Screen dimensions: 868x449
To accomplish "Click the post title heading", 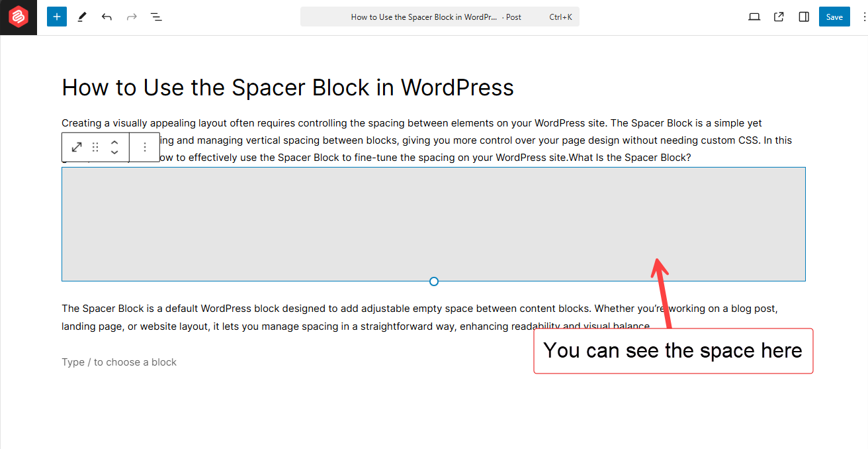I will tap(287, 87).
